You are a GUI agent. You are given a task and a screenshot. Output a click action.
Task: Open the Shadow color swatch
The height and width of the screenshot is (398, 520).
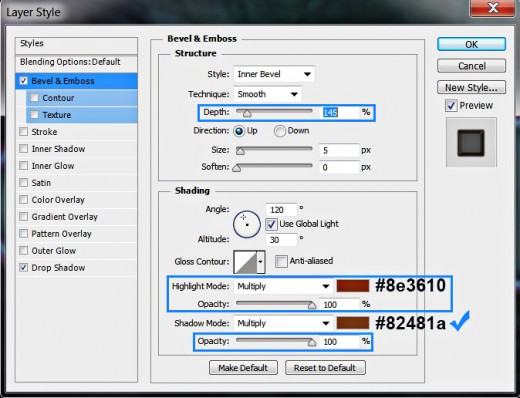[x=353, y=323]
